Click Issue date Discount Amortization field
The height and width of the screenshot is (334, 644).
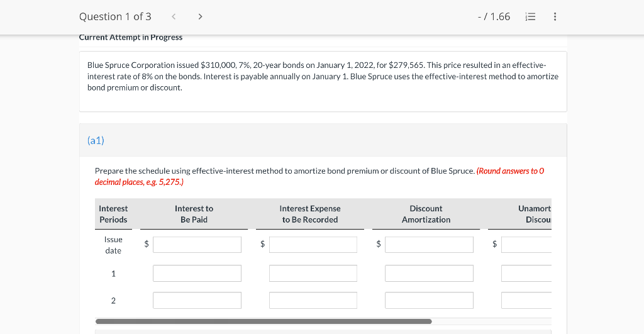(x=429, y=245)
